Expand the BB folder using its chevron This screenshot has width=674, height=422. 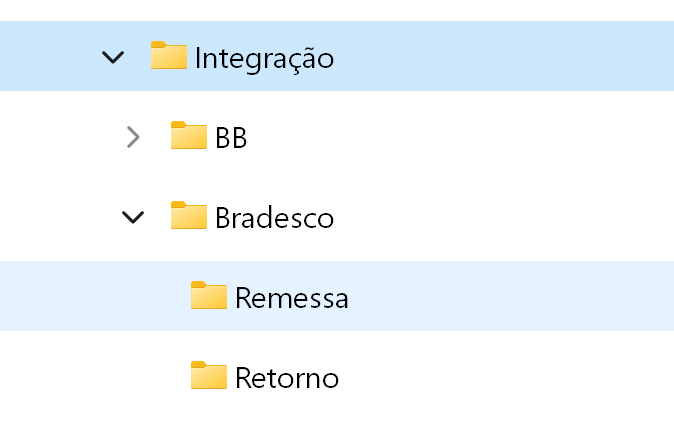tap(133, 137)
